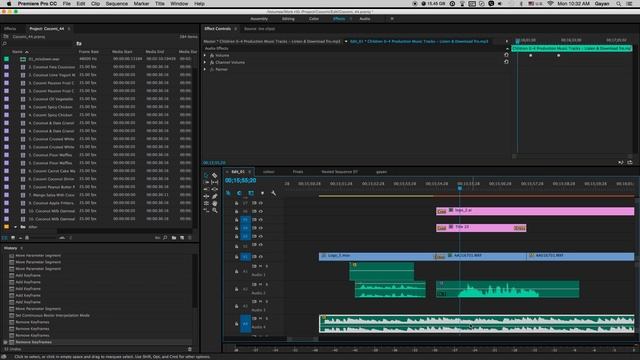Screen dimensions: 640x360
Task: Select the Track Select Forward tool
Action: [x=206, y=182]
